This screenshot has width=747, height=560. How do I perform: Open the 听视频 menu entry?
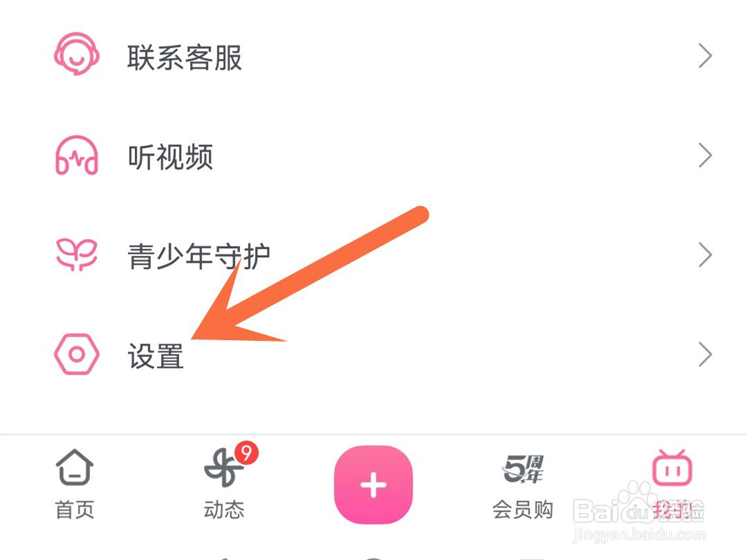(373, 156)
